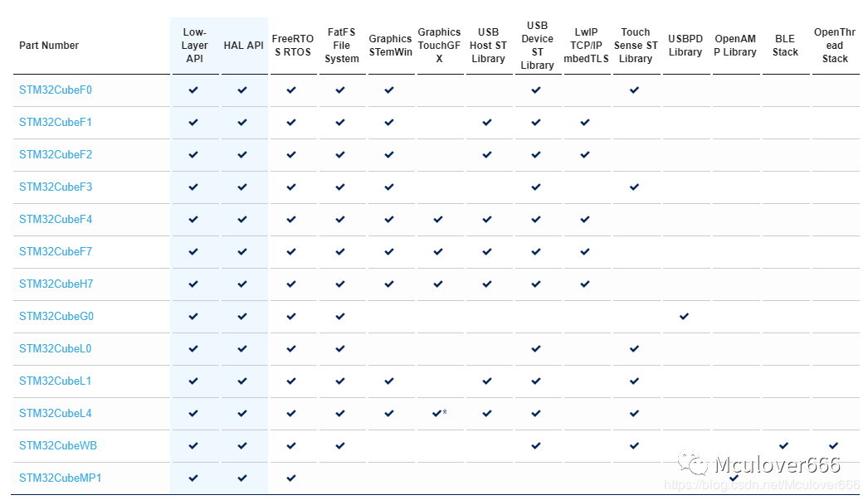
Task: Click STM32CubeL4 Graphics TouchGFX asterisk checkmark
Action: pyautogui.click(x=440, y=413)
